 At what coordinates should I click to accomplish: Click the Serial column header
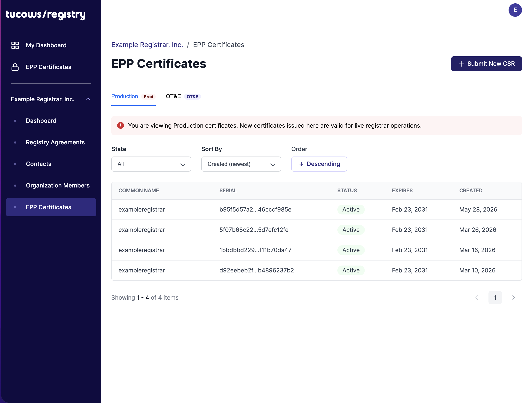point(228,191)
